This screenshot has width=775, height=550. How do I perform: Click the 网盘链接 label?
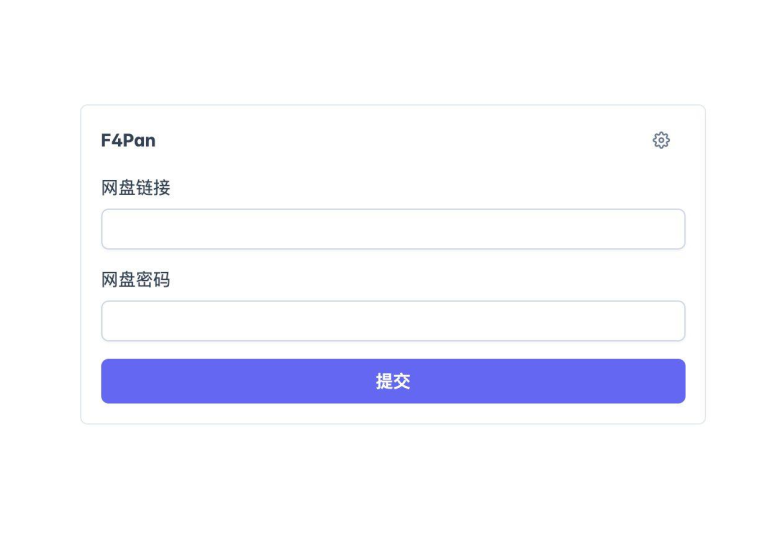(136, 187)
